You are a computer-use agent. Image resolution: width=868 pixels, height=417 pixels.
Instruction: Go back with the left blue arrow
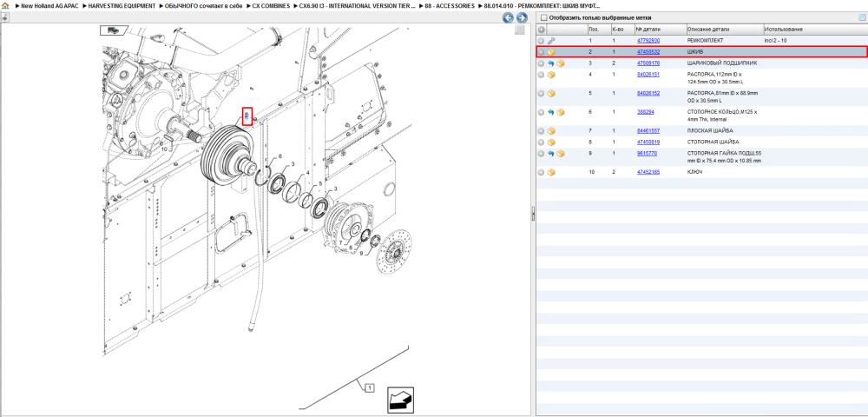(508, 17)
